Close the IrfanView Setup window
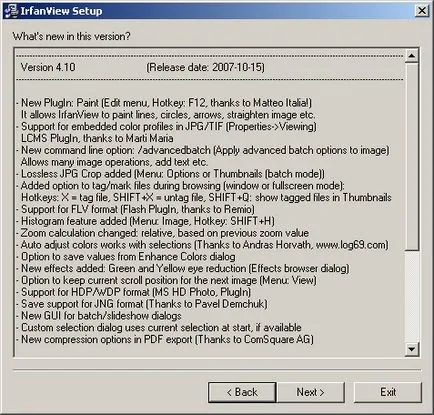 (x=422, y=11)
